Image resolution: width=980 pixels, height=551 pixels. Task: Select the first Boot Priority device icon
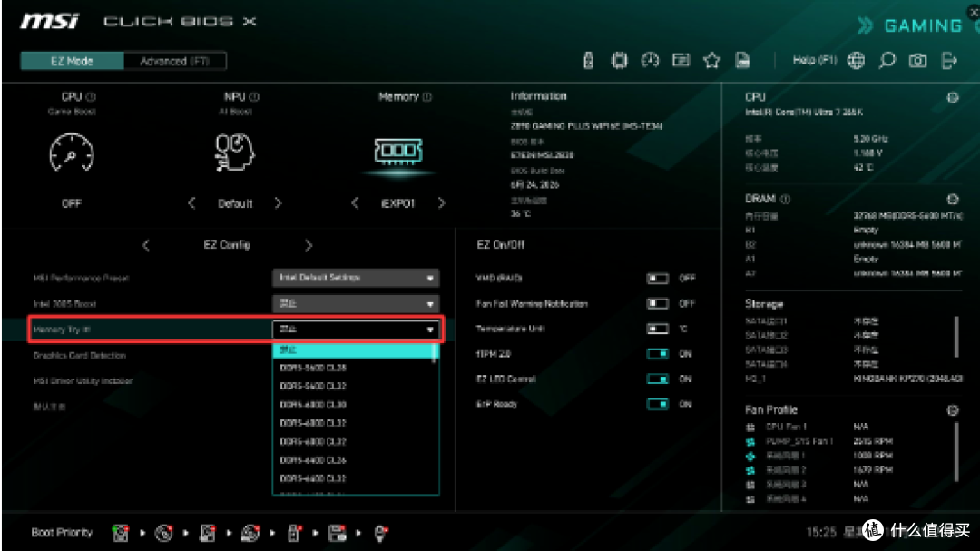pyautogui.click(x=120, y=533)
